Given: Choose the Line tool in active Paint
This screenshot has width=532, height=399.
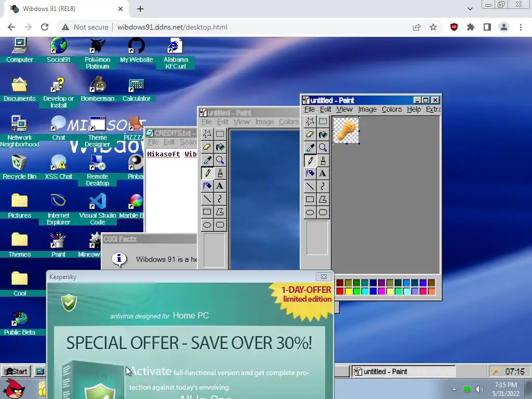Looking at the screenshot, I should coord(310,187).
